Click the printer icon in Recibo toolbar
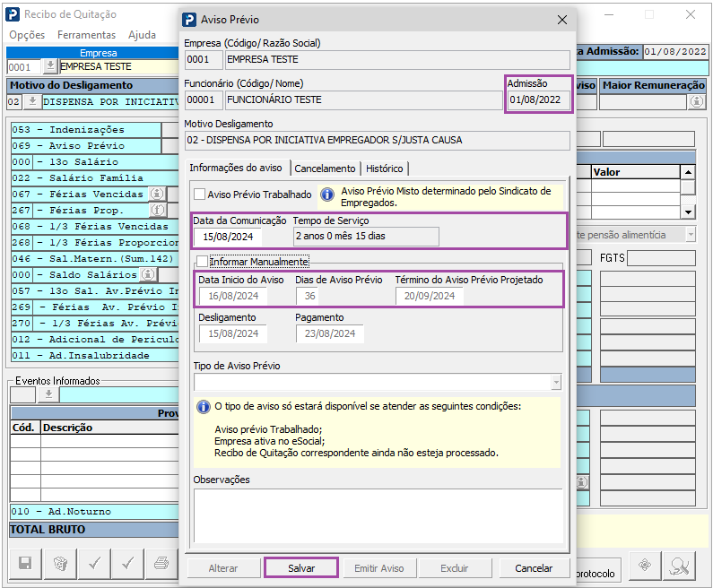Viewport: 713px width, 588px height. (161, 564)
